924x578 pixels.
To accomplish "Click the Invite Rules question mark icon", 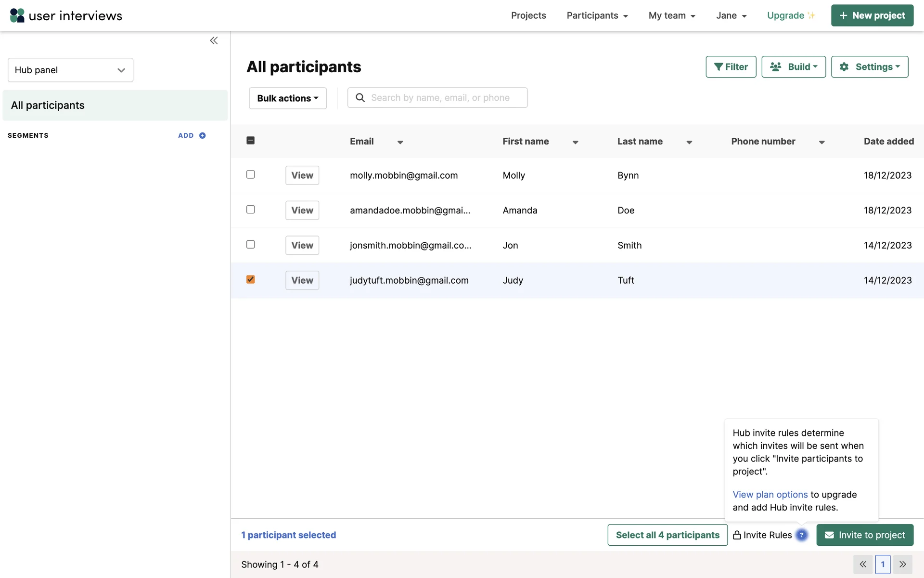I will click(801, 535).
